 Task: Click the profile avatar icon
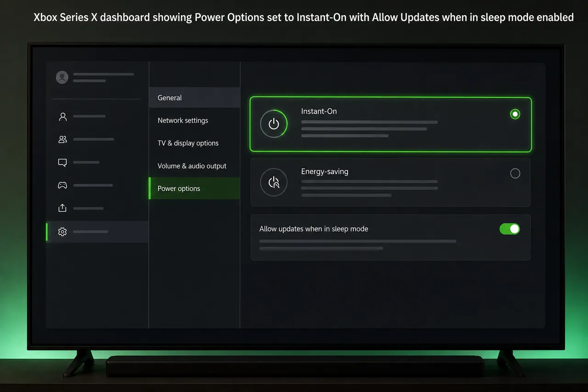click(x=62, y=77)
